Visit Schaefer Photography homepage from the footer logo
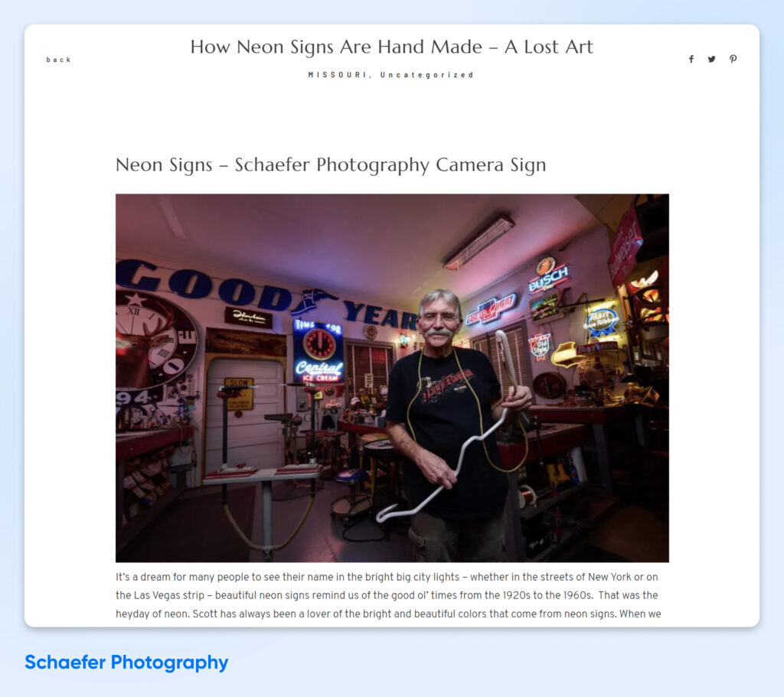The height and width of the screenshot is (697, 784). click(126, 663)
